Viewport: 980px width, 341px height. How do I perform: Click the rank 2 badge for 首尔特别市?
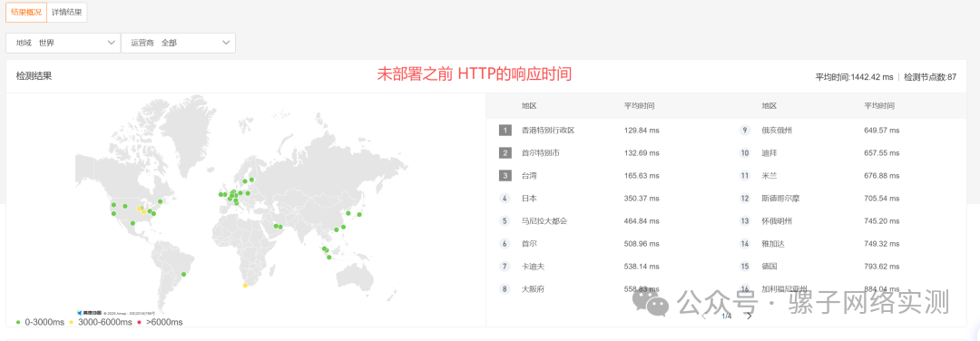point(505,153)
